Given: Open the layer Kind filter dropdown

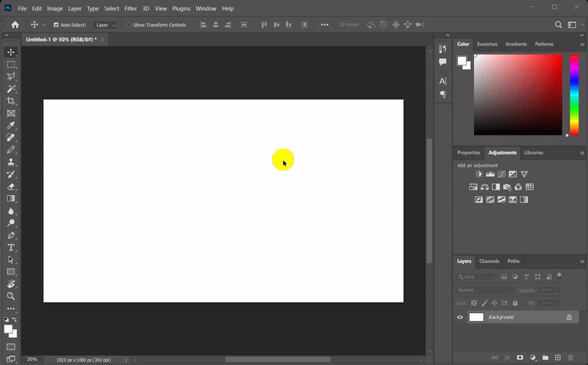Looking at the screenshot, I should 476,277.
